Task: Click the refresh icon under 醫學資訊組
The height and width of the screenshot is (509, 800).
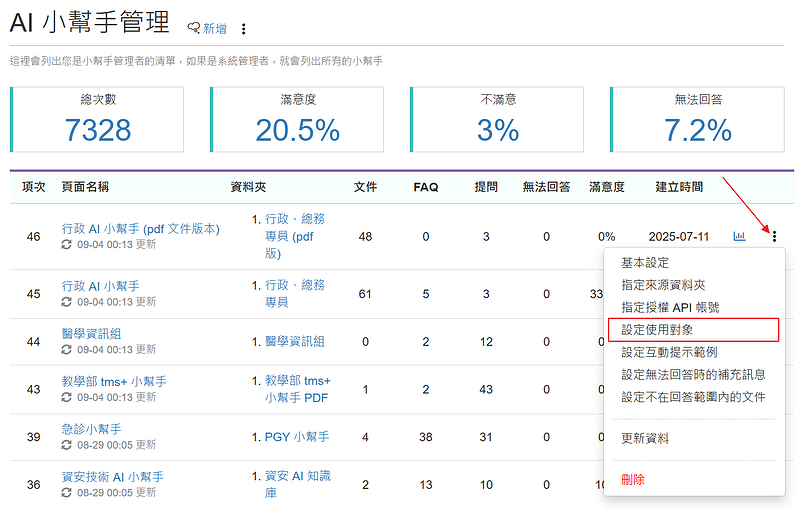Action: [x=67, y=349]
